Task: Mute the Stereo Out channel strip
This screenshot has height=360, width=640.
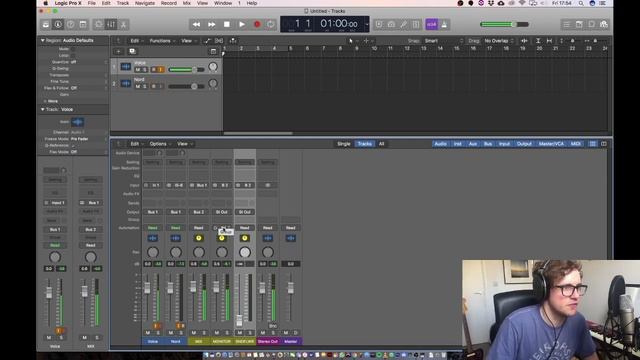Action: pos(263,333)
